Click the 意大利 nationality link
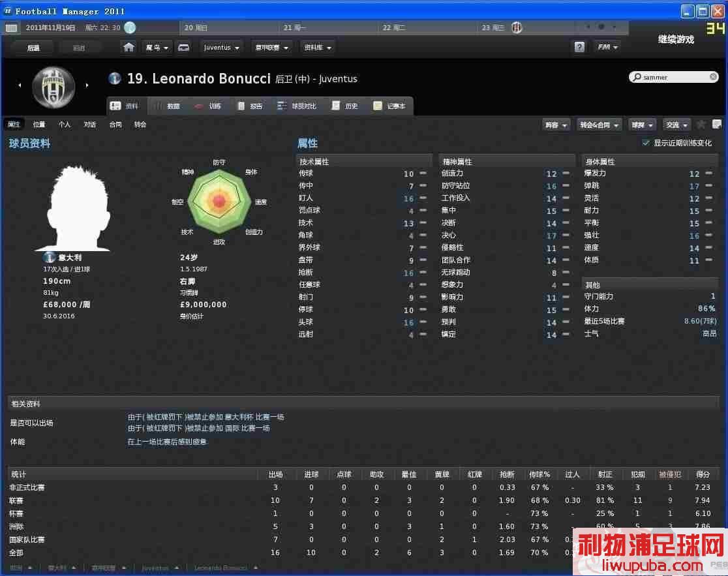The height and width of the screenshot is (576, 728). [70, 258]
